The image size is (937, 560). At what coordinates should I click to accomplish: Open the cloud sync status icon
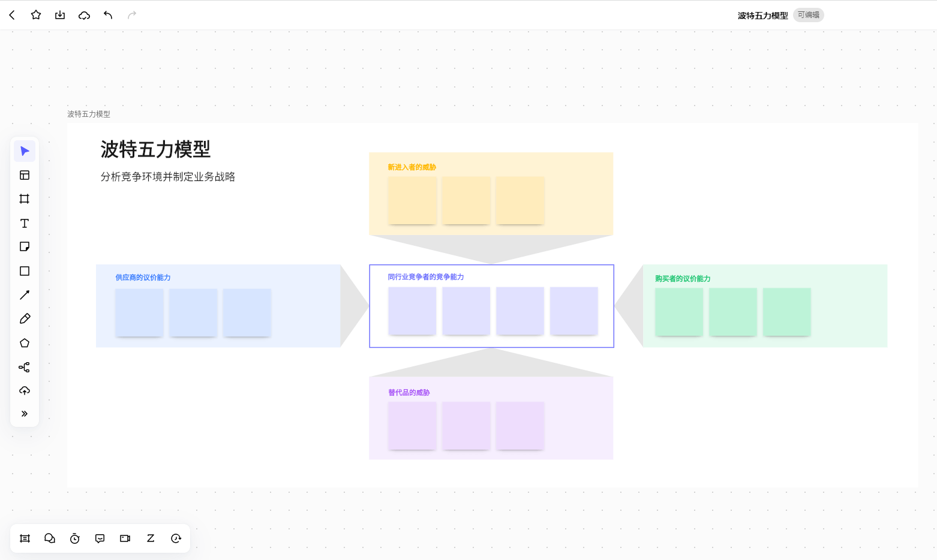coord(84,15)
